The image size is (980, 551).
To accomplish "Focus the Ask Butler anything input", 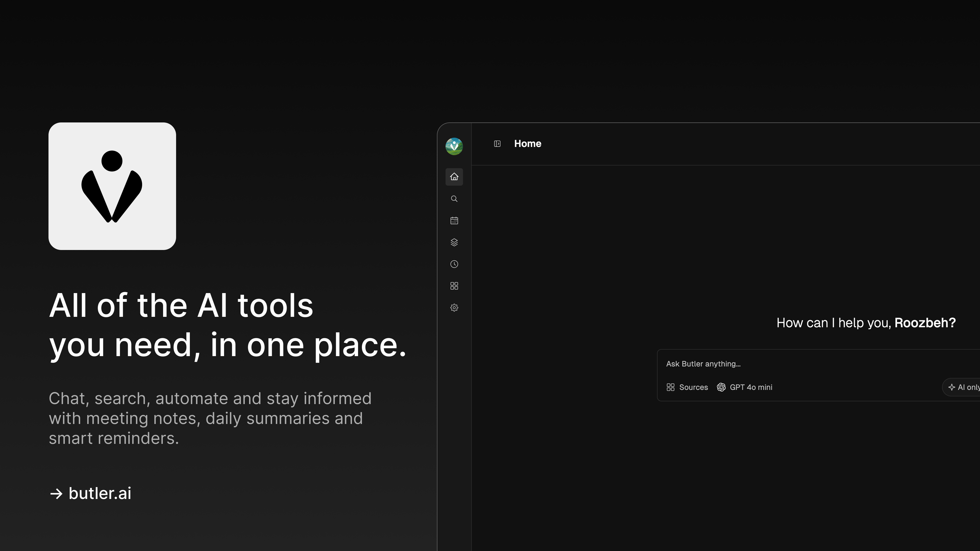I will click(799, 364).
